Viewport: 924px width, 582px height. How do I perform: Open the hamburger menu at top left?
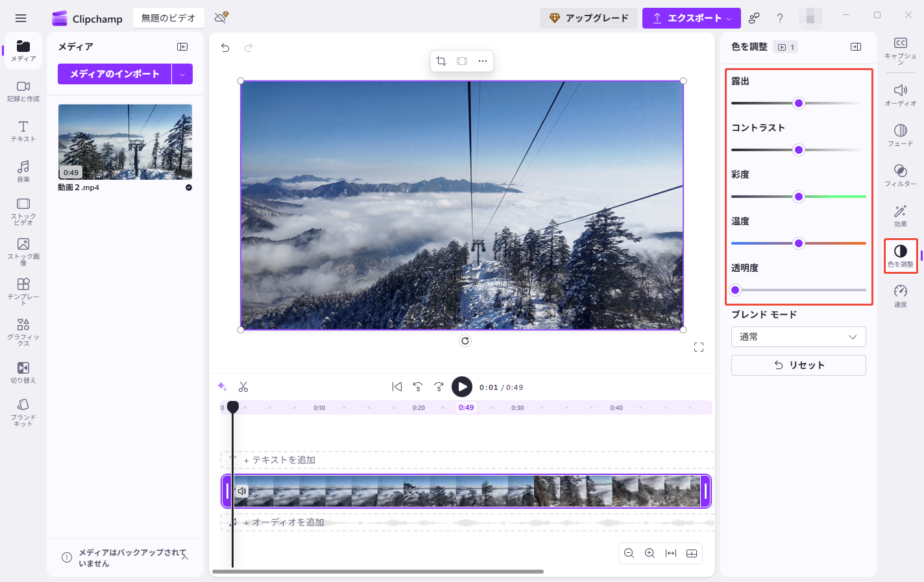(x=21, y=18)
